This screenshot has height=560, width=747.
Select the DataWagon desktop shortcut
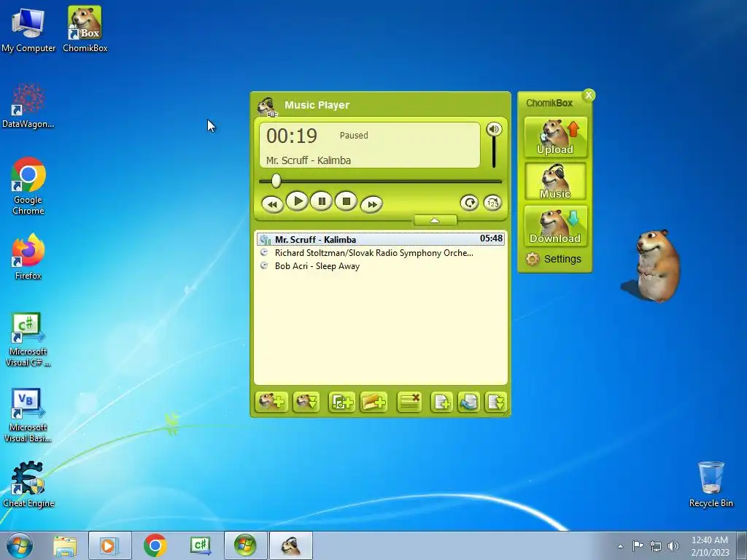pos(28,106)
